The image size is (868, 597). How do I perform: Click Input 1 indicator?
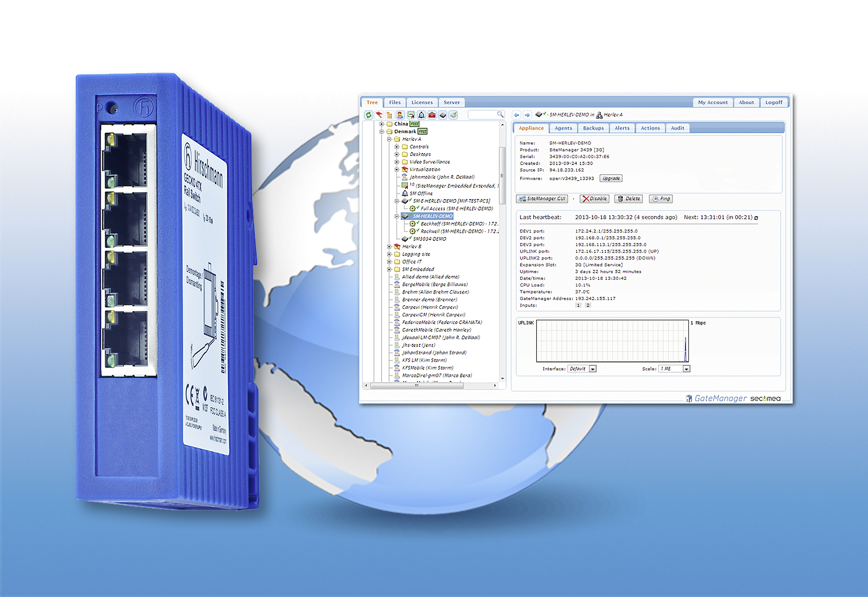click(x=578, y=306)
